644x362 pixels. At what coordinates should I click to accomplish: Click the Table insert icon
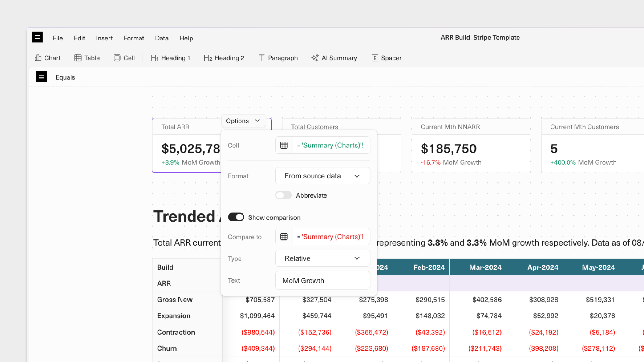(78, 58)
